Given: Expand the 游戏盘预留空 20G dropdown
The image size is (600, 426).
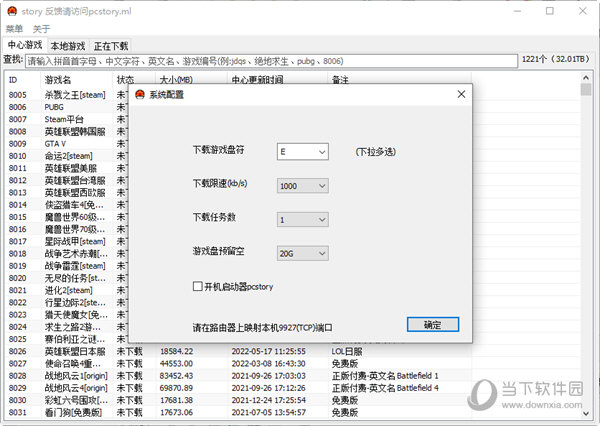Looking at the screenshot, I should [319, 254].
